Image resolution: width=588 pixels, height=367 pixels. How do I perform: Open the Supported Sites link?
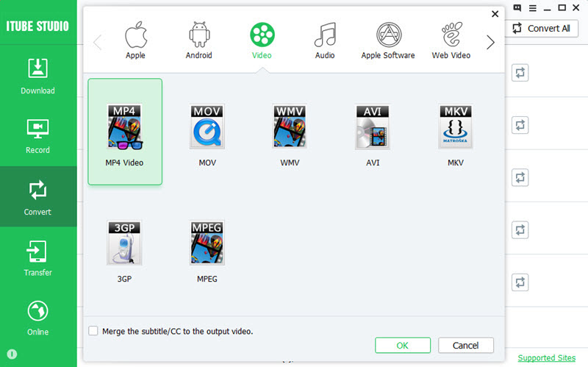pos(547,358)
